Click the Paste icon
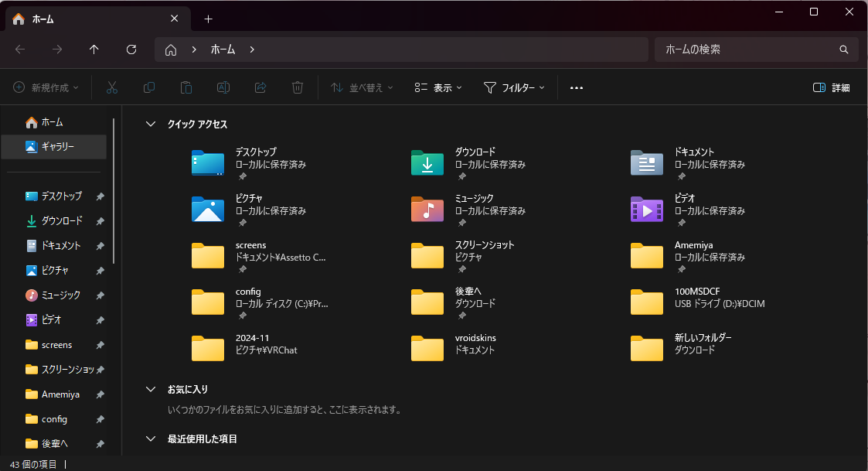 coord(186,87)
